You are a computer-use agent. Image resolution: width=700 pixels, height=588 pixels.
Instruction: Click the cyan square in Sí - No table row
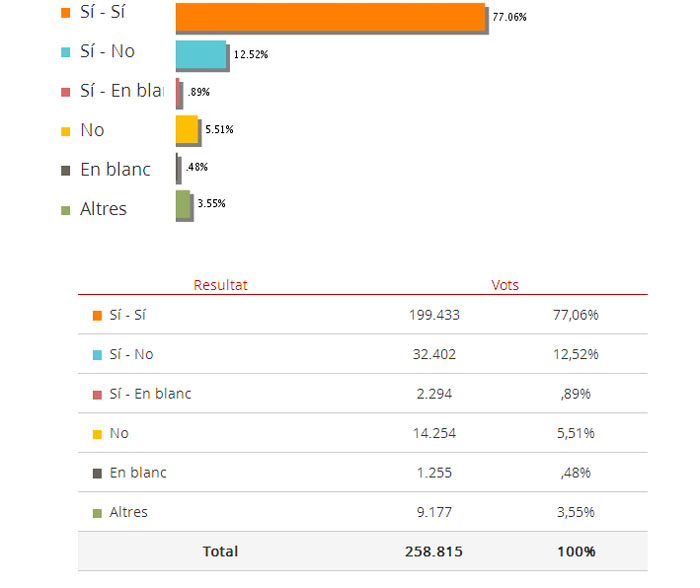click(97, 355)
